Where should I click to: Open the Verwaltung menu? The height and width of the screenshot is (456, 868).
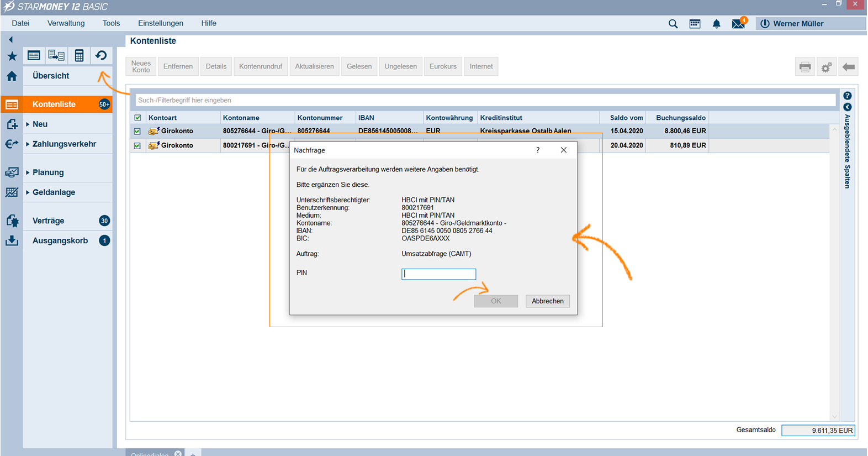pos(66,23)
